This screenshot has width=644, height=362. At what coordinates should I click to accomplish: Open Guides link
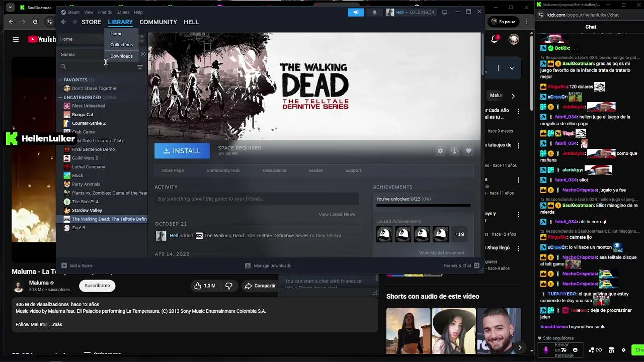tap(316, 170)
